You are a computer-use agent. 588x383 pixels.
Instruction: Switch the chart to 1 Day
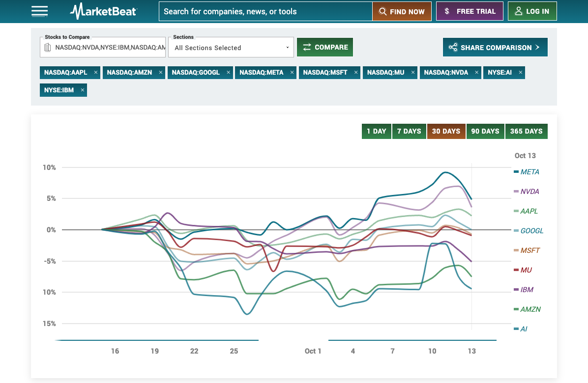[x=377, y=131]
